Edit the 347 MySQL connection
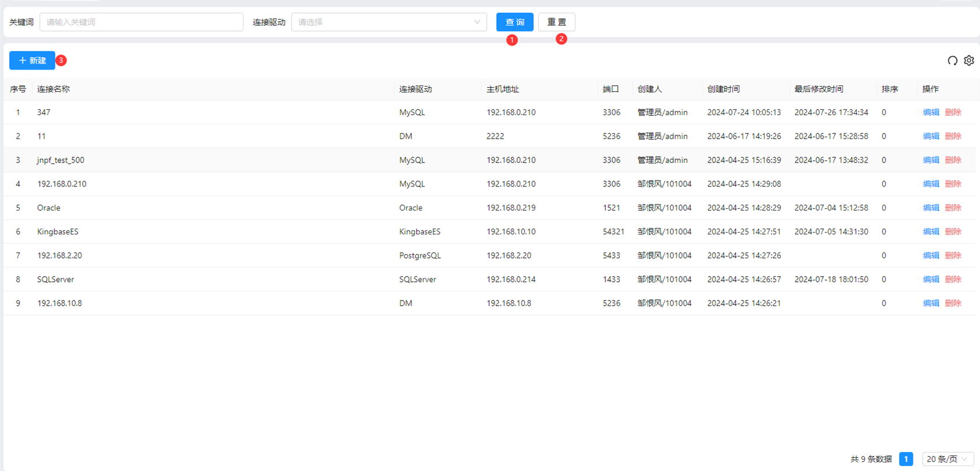 point(930,112)
